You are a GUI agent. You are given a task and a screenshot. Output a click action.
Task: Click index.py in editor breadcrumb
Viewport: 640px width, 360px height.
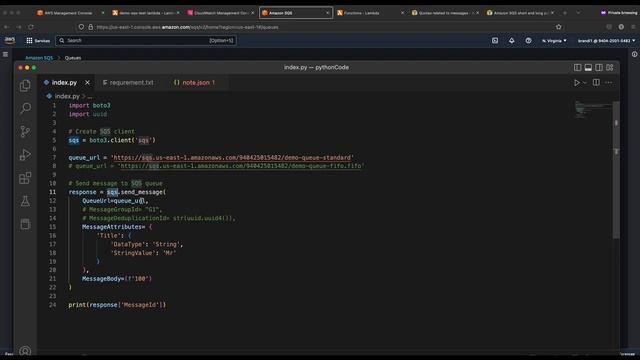[67, 96]
